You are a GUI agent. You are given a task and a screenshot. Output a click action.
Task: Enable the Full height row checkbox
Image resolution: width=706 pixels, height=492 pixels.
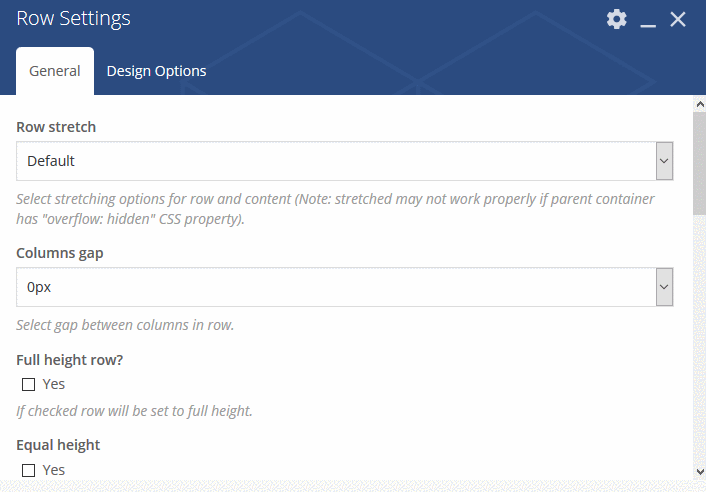pos(28,384)
